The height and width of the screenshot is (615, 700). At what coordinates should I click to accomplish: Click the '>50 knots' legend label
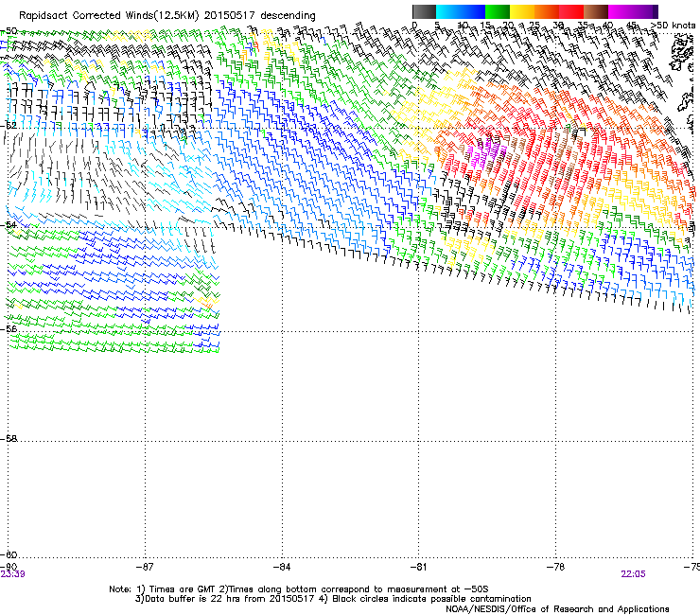point(673,25)
